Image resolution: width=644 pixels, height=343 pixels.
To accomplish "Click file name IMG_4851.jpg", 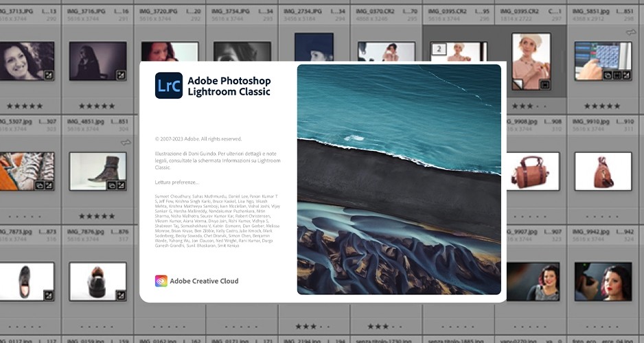I will [x=86, y=121].
